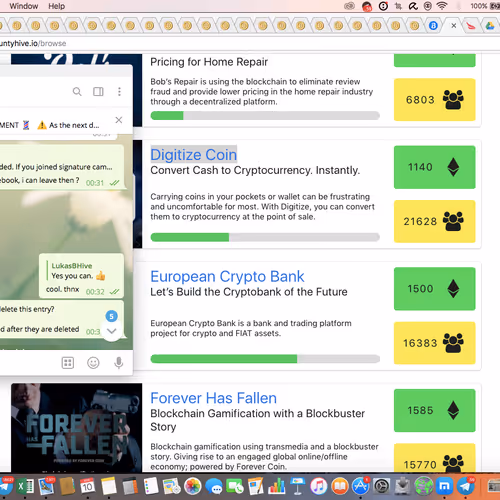Toggle the Telegram side panel icon
The width and height of the screenshot is (500, 500).
pos(98,91)
